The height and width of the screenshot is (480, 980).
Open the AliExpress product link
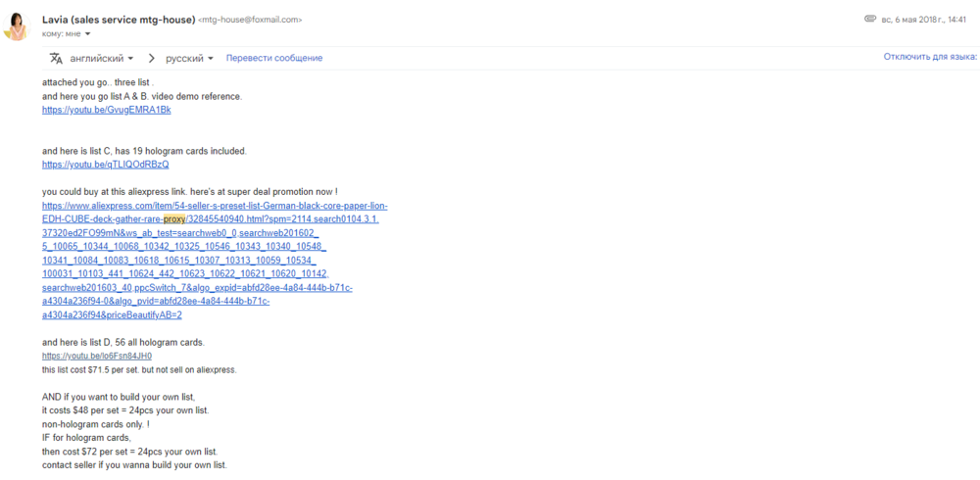pyautogui.click(x=214, y=206)
